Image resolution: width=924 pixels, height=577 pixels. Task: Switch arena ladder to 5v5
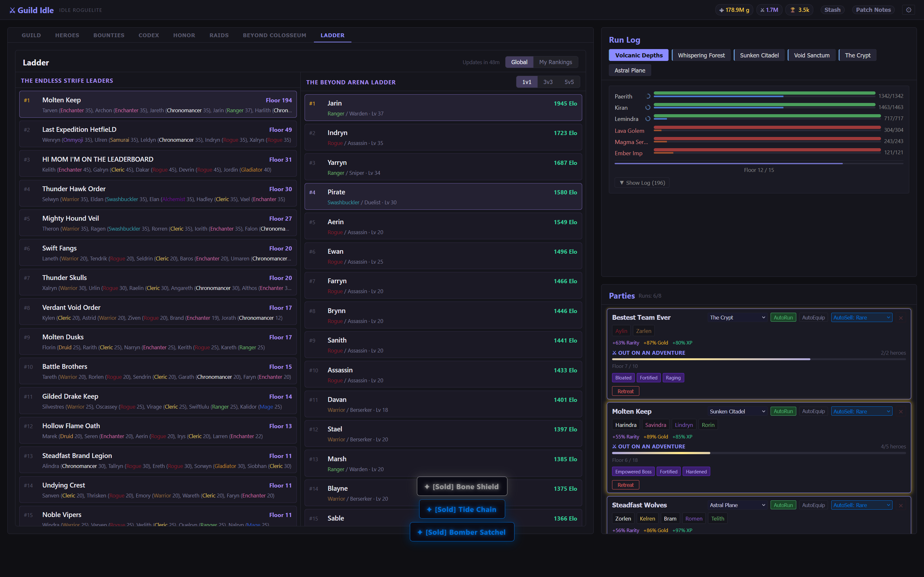(x=569, y=82)
